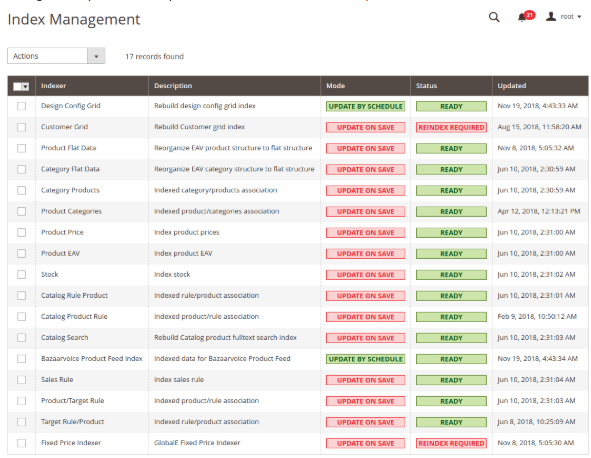Viewport: 591px width, 458px height.
Task: Check the Product EAV row checkbox
Action: 21,254
